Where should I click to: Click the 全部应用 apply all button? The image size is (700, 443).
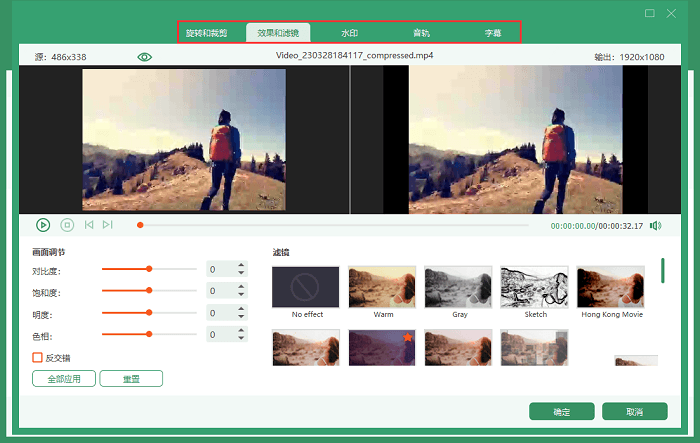(64, 379)
